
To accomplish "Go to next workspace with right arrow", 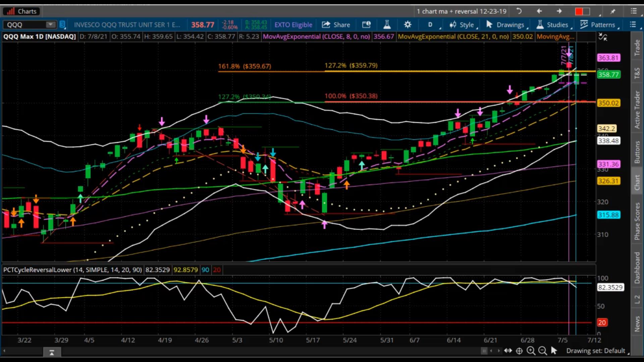I will point(559,11).
